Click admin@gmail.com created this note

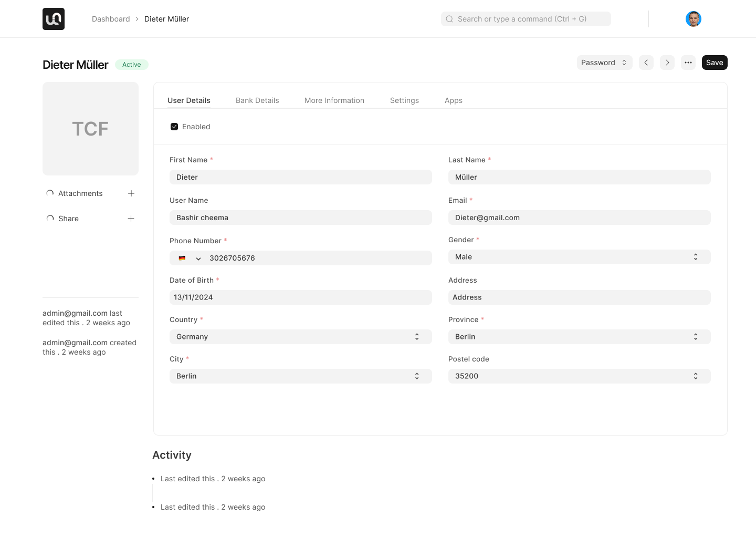click(90, 347)
